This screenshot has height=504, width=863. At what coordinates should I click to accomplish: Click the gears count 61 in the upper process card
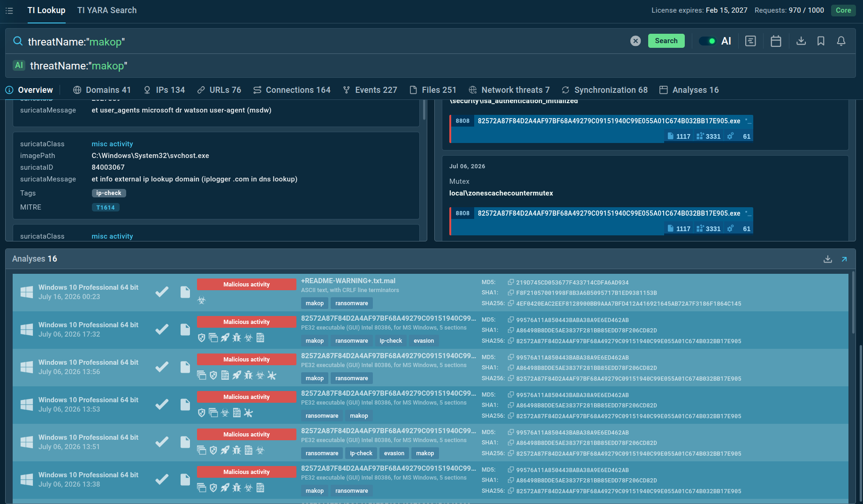pos(739,136)
